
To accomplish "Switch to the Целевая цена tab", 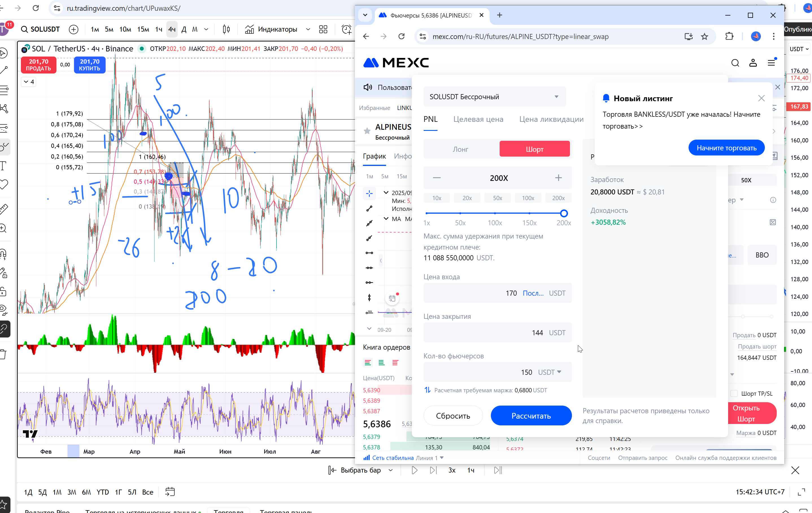I will (x=478, y=119).
